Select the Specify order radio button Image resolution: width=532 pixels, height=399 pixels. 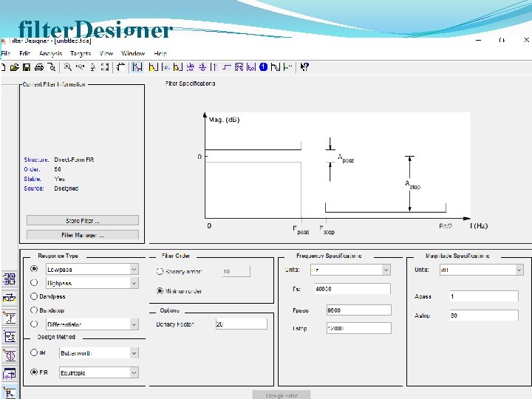[x=160, y=271]
